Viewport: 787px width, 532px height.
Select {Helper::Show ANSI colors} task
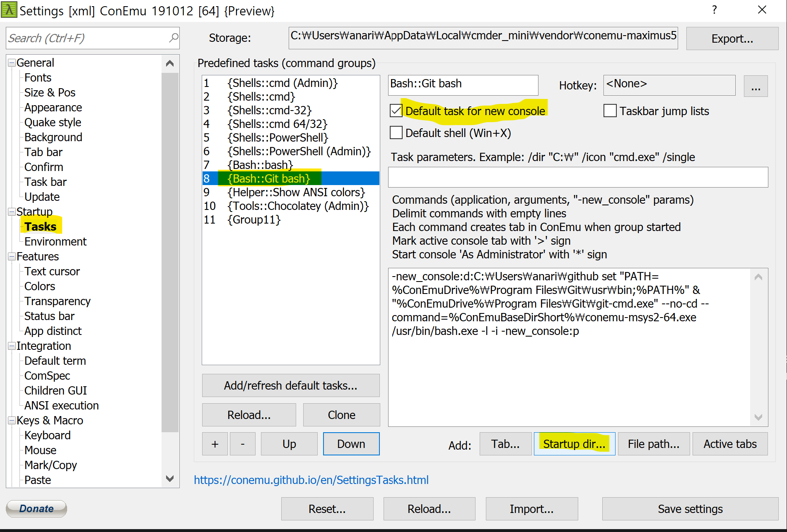coord(291,193)
